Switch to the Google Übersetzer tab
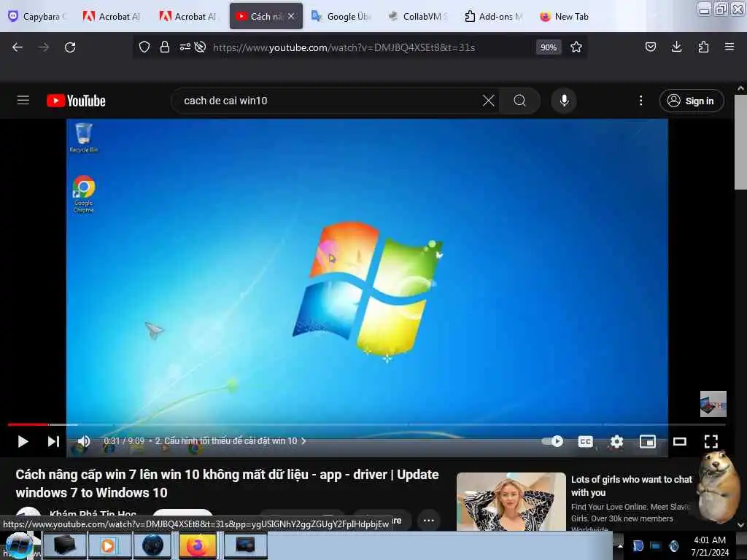The image size is (747, 560). click(x=341, y=16)
